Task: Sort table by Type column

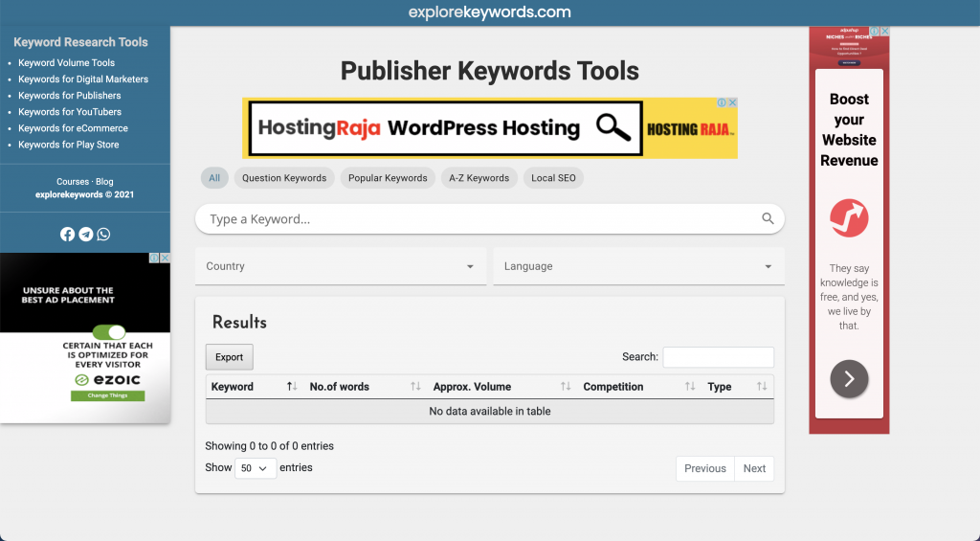Action: point(738,387)
